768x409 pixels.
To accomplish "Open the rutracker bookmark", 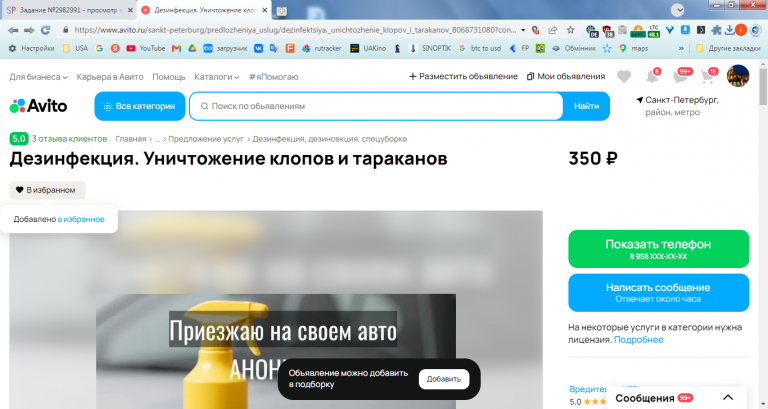I will point(322,48).
